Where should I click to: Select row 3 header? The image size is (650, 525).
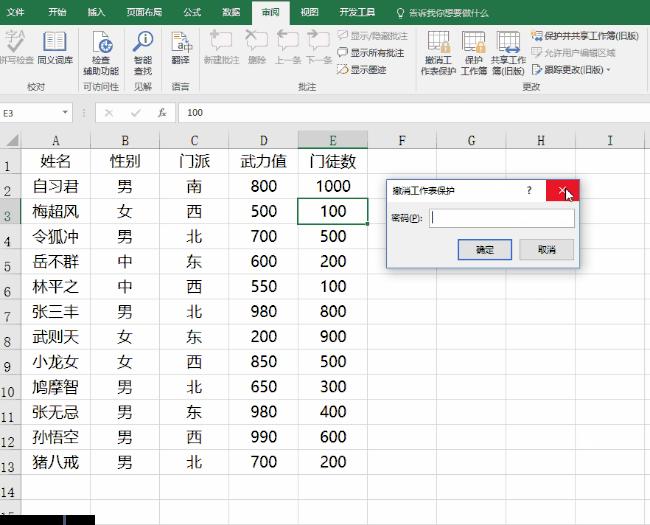(10, 211)
